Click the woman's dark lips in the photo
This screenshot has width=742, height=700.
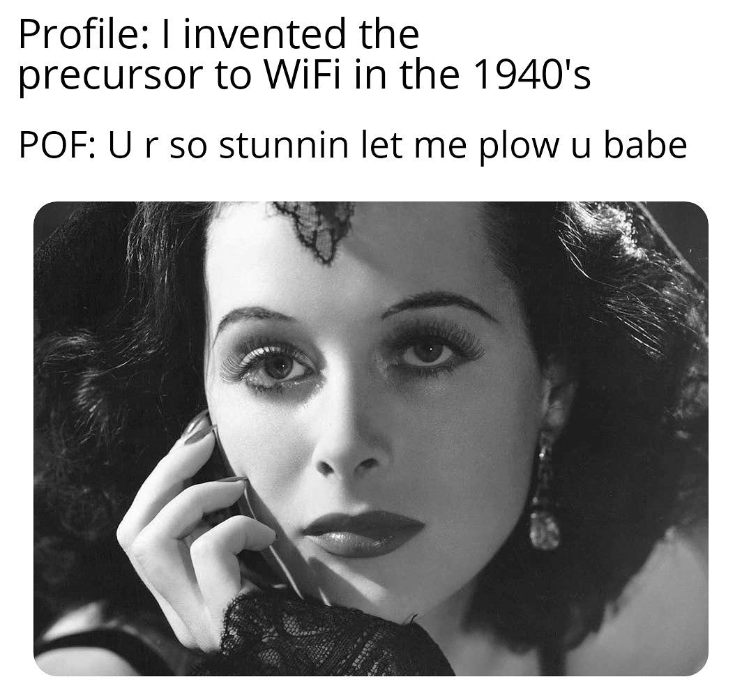(363, 533)
